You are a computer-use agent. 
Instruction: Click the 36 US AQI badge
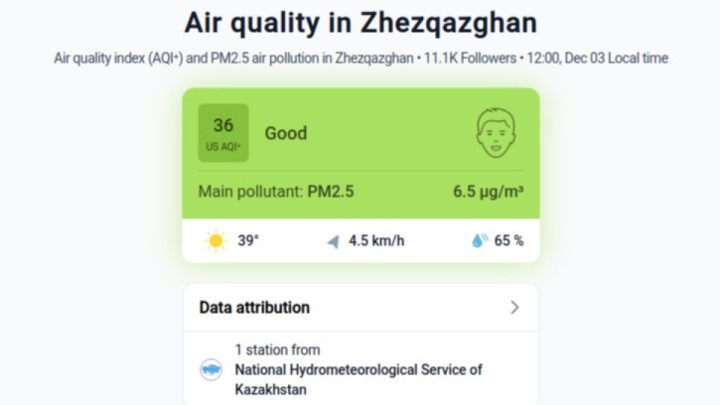223,133
